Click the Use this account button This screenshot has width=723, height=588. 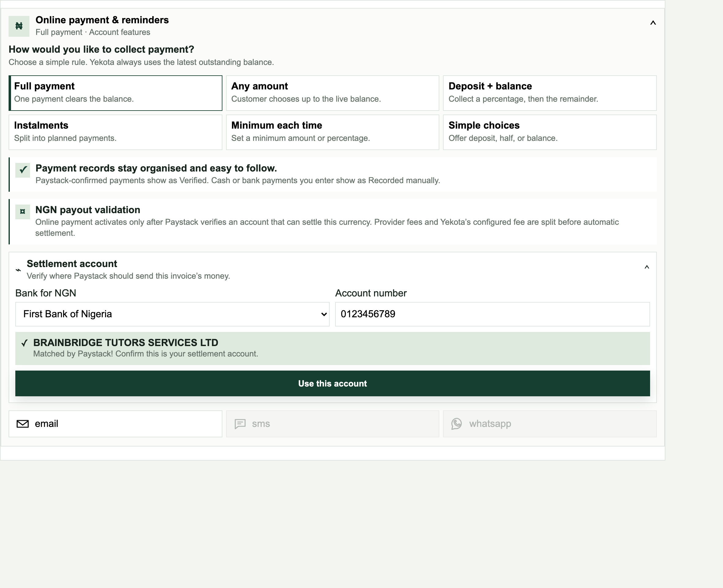coord(332,383)
